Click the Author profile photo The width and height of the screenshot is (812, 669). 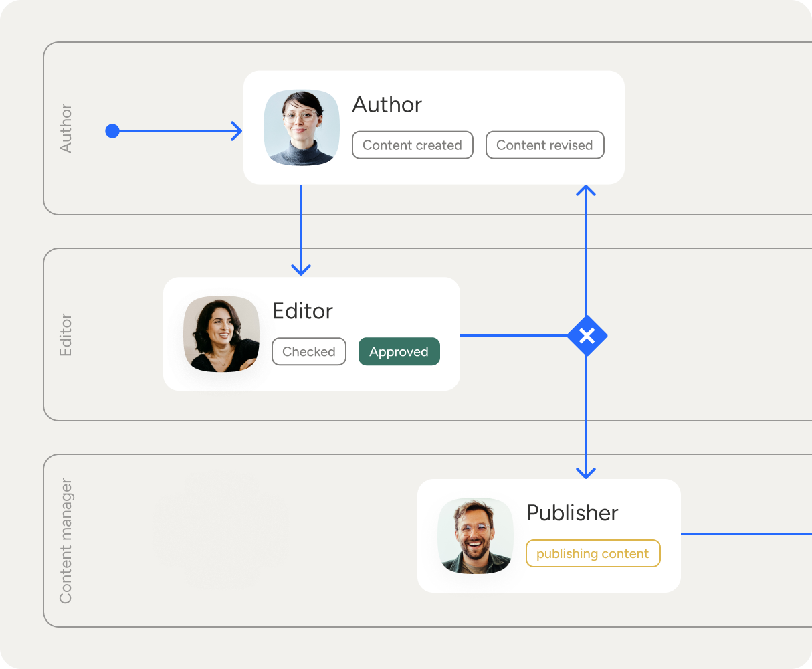[302, 128]
